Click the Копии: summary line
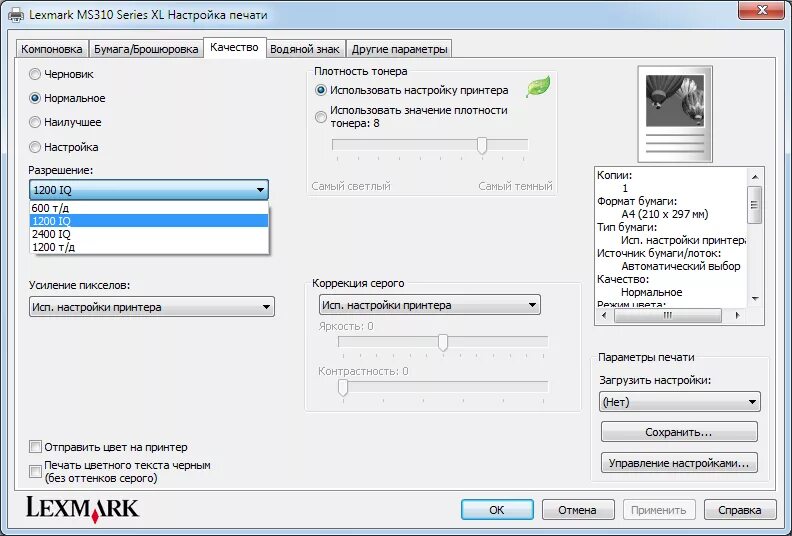792x536 pixels. [615, 175]
